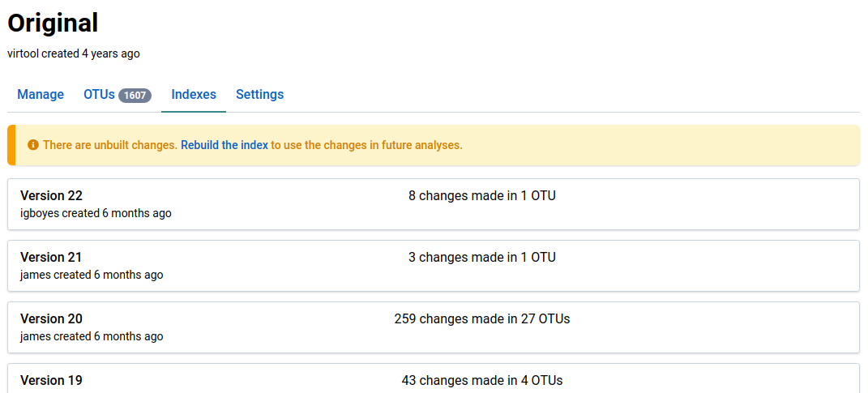Click the Rebuild the index link
This screenshot has width=868, height=393.
pos(224,145)
